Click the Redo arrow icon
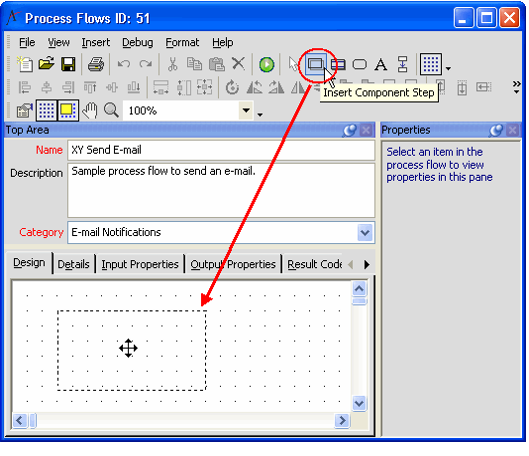The image size is (529, 456). pos(145,64)
